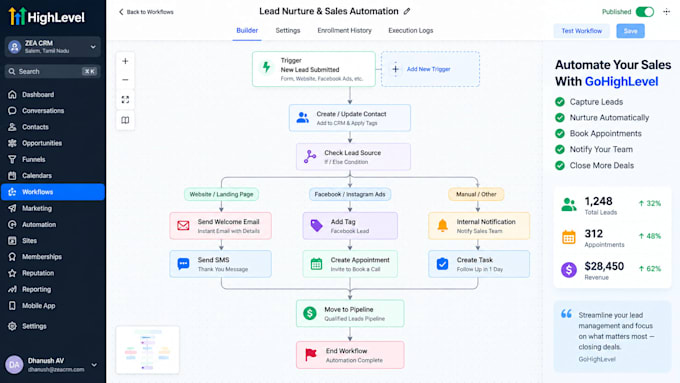This screenshot has width=680, height=383.
Task: Select the Send SMS node
Action: pos(220,264)
